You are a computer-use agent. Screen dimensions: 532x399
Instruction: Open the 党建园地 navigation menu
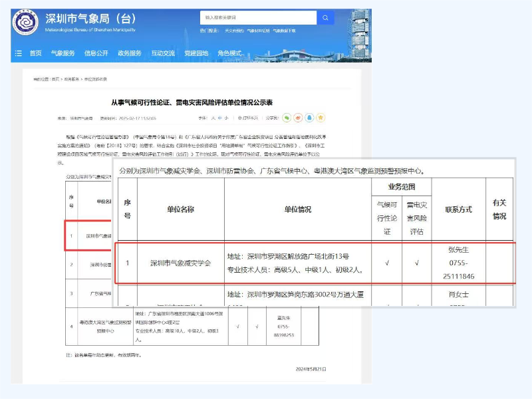(196, 53)
